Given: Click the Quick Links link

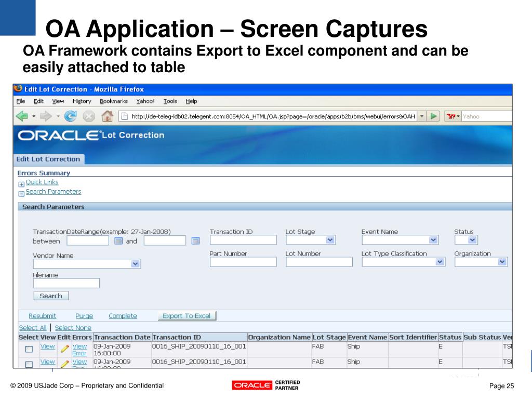Looking at the screenshot, I should tap(42, 182).
